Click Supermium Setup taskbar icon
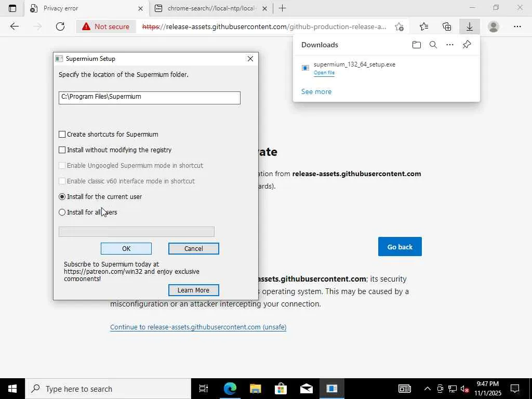Viewport: 532px width, 399px height. [332, 389]
